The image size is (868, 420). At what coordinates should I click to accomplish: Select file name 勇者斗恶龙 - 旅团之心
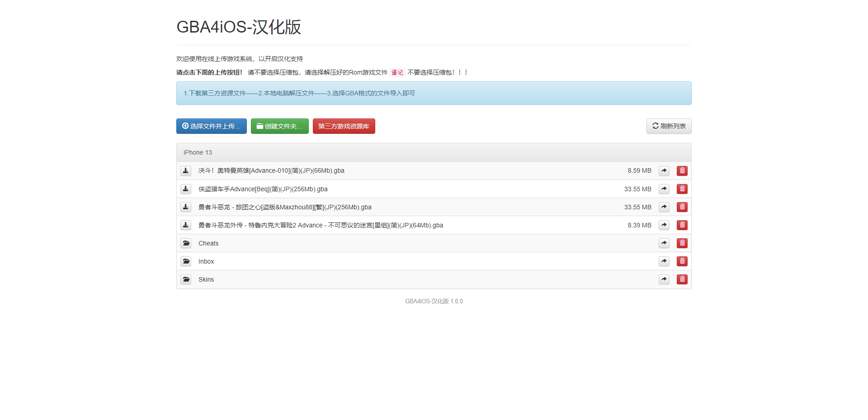[x=285, y=207]
